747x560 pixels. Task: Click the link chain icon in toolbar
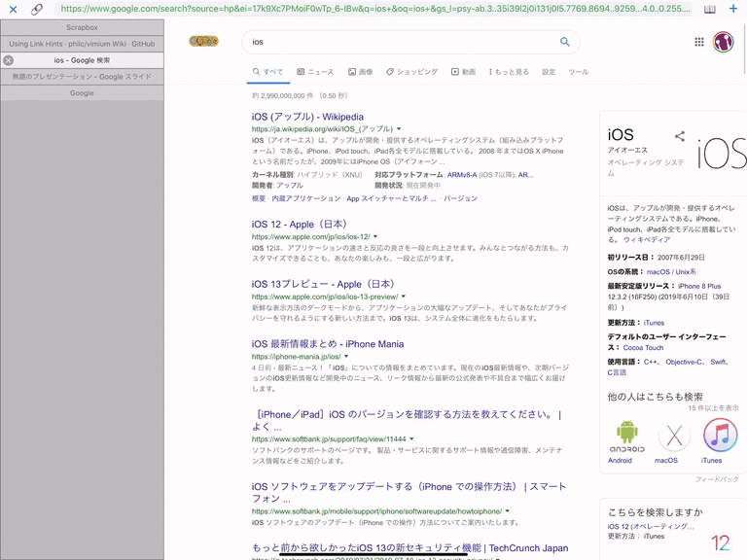(37, 9)
